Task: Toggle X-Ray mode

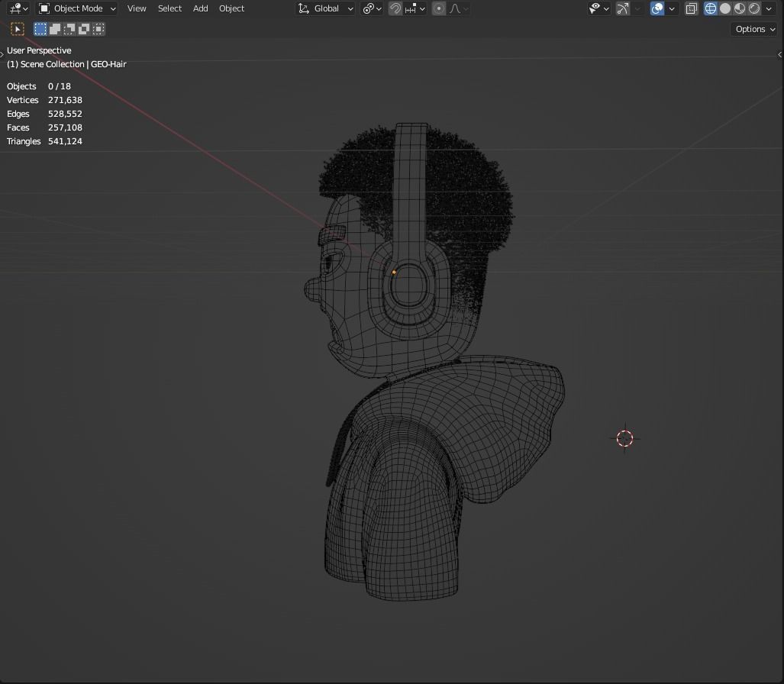Action: (692, 8)
